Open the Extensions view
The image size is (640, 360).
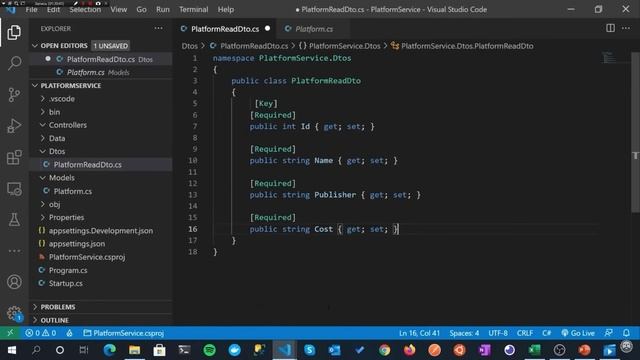(14, 158)
